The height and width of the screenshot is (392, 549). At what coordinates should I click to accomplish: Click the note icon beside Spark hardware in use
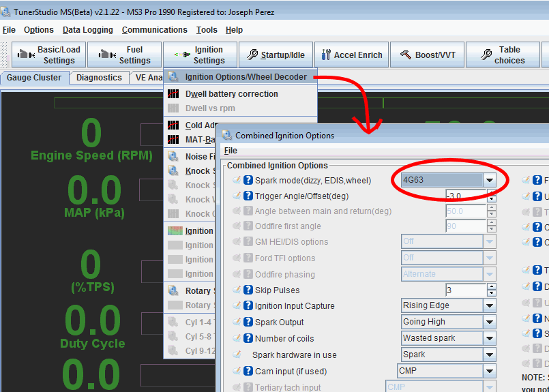[237, 355]
